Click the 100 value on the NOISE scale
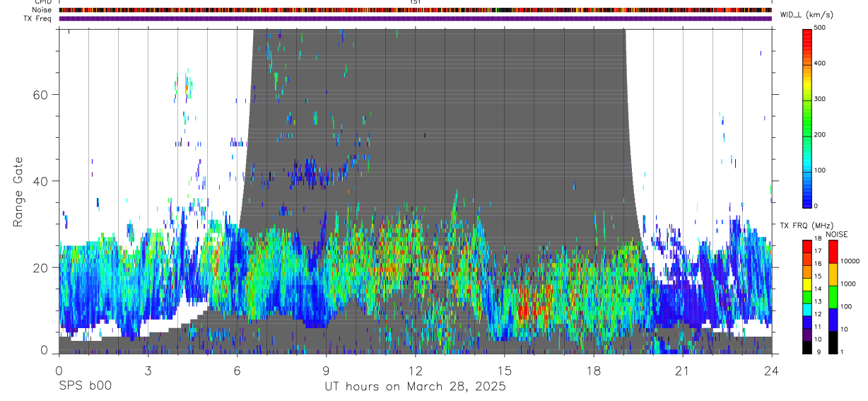Image resolution: width=868 pixels, height=401 pixels. pyautogui.click(x=847, y=306)
